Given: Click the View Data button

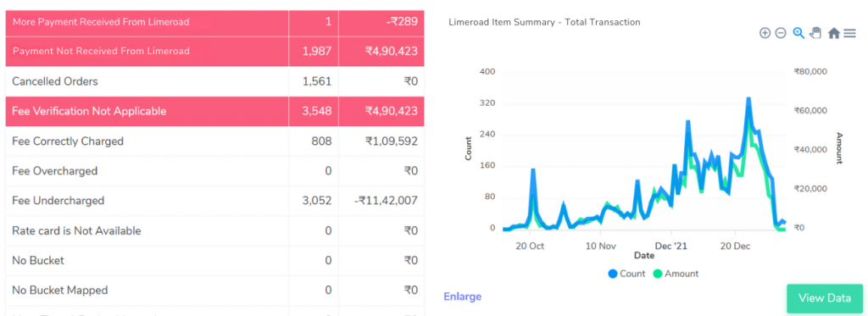Looking at the screenshot, I should click(x=824, y=298).
